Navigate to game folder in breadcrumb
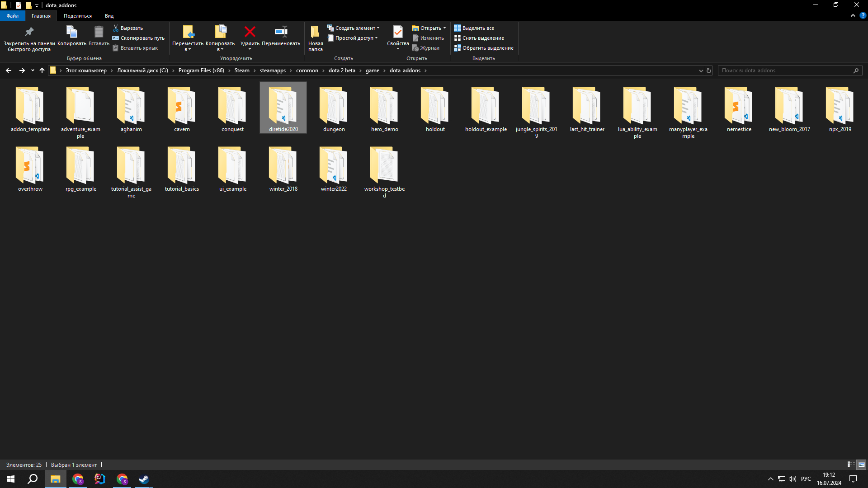868x488 pixels. pyautogui.click(x=373, y=70)
